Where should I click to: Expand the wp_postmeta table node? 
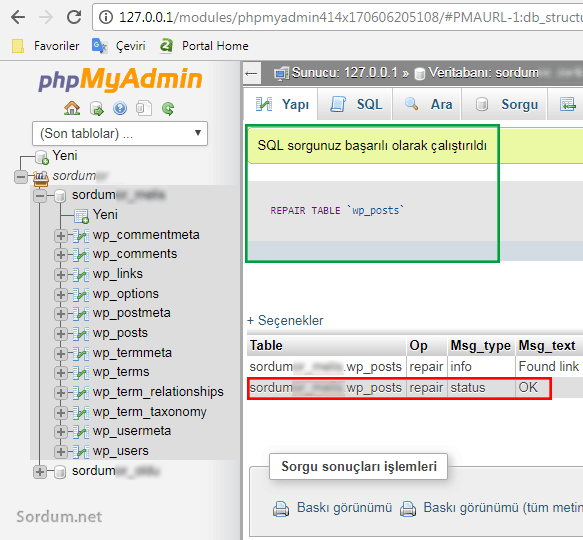(61, 314)
